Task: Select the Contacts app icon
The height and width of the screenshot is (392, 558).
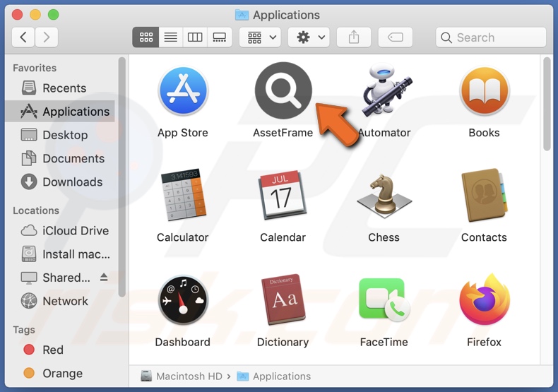Action: (485, 195)
